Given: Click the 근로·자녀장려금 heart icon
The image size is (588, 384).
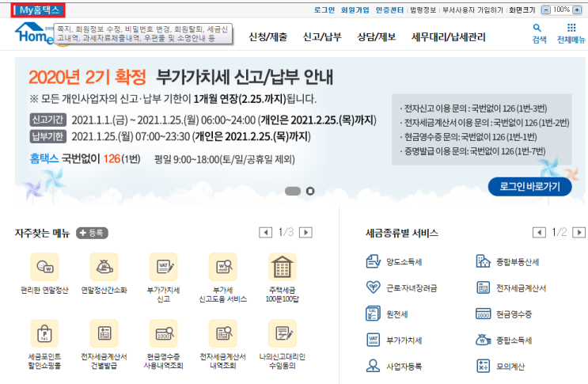Looking at the screenshot, I should tap(373, 287).
